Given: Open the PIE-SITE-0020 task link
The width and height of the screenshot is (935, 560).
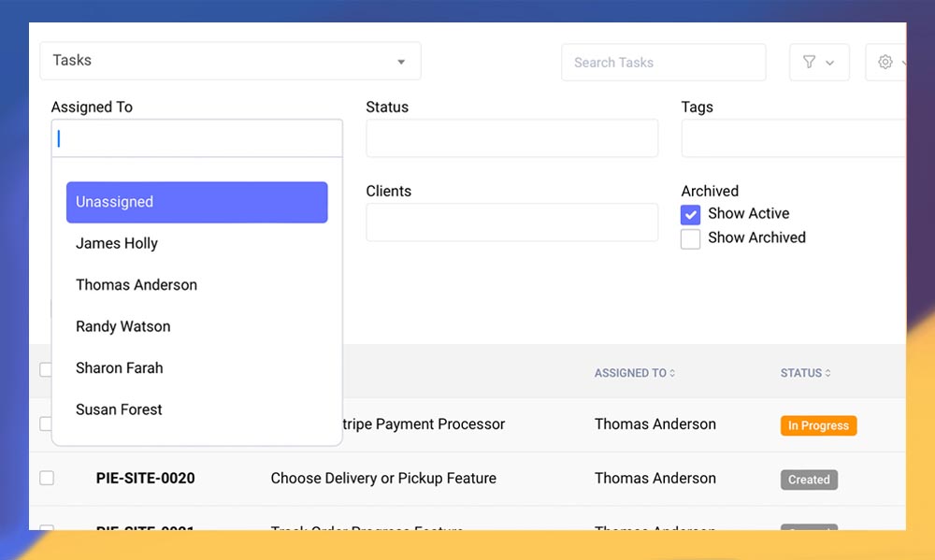Looking at the screenshot, I should coord(145,478).
